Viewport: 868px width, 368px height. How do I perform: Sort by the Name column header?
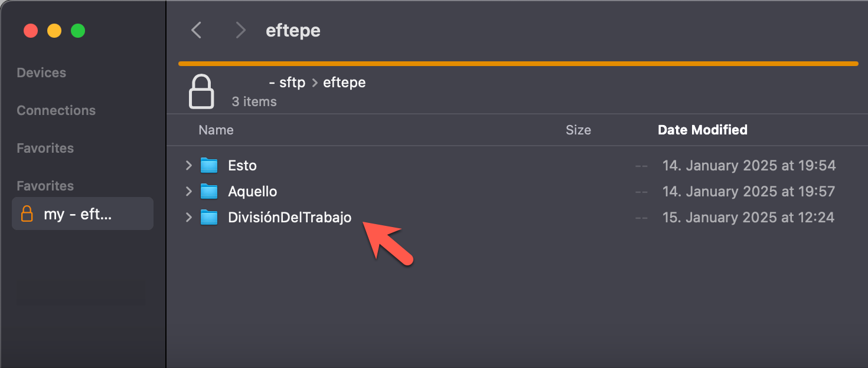click(x=216, y=130)
